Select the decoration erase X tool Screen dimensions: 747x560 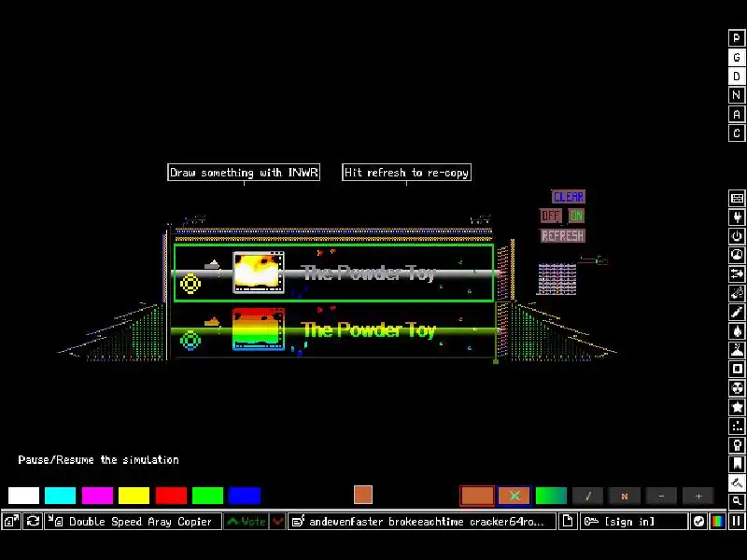tap(514, 496)
